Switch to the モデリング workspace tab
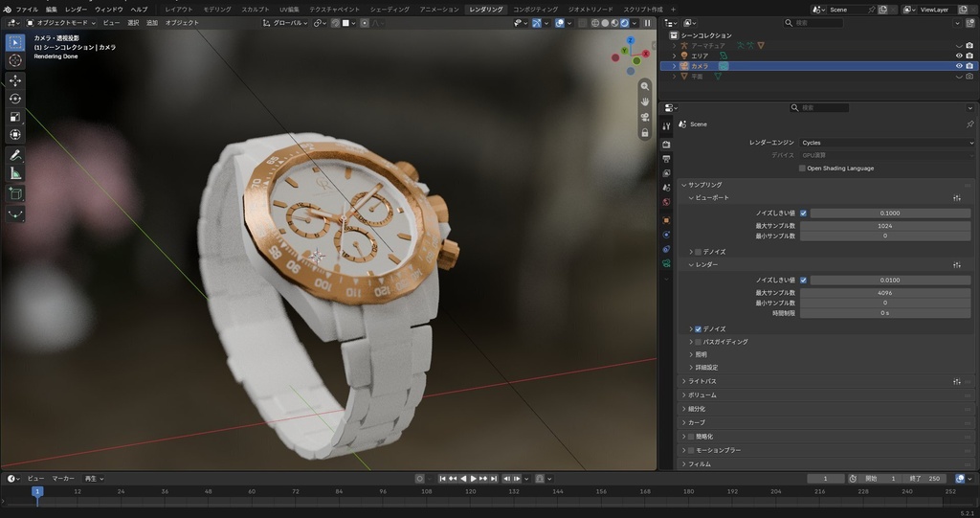The width and height of the screenshot is (980, 518). 217,10
